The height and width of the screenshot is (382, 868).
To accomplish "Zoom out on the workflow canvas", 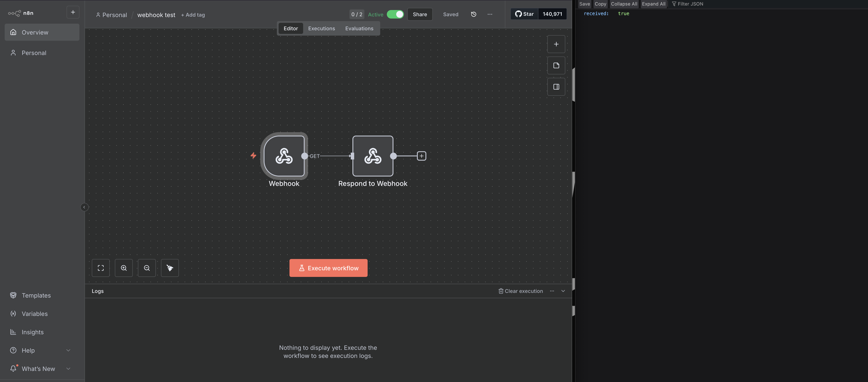I will click(147, 268).
